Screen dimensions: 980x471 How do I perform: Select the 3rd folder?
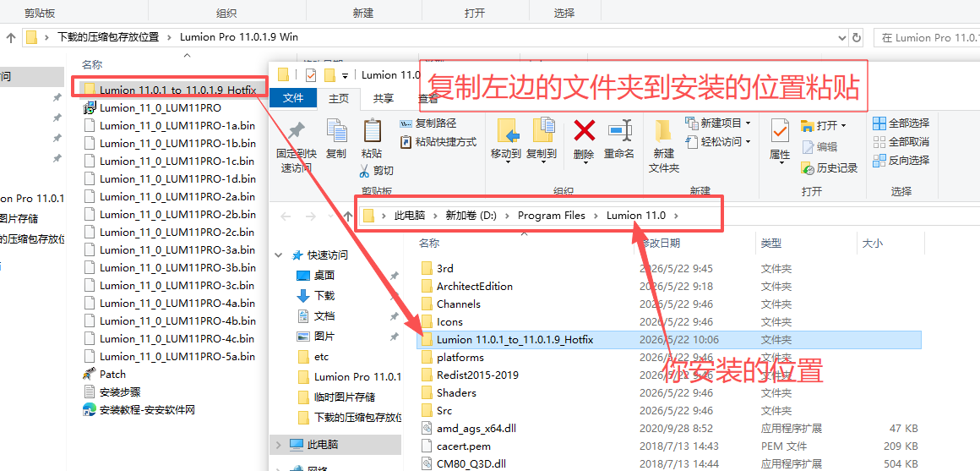(444, 269)
